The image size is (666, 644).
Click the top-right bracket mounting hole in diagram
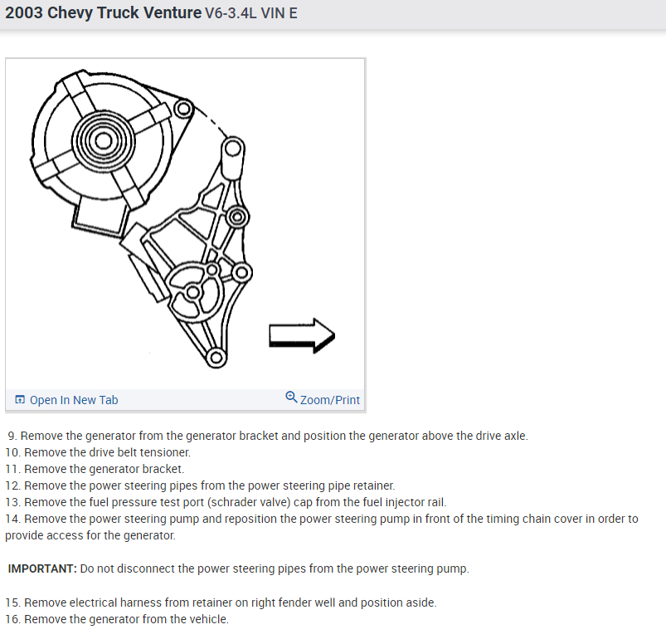233,149
